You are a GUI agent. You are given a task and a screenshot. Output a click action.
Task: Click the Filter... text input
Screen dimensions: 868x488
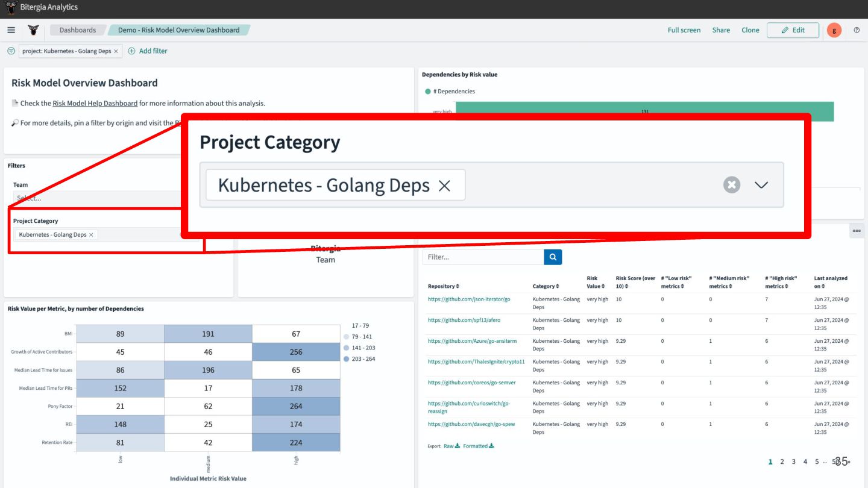(x=483, y=257)
